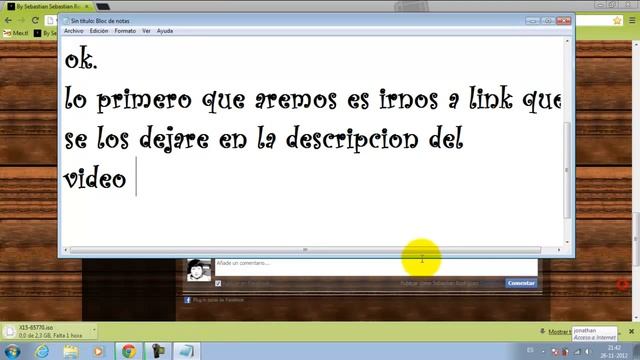Screen dimensions: 640x360
Task: Open a new Chrome tab
Action: (103, 7)
